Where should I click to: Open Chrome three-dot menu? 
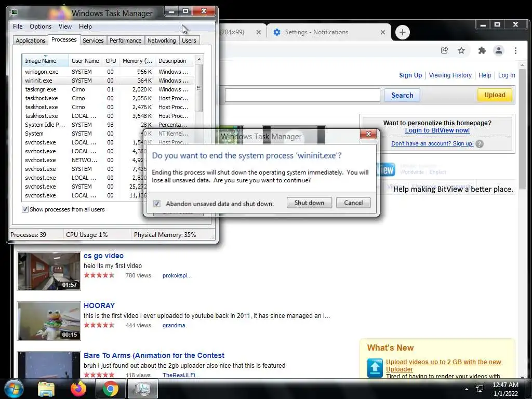click(x=515, y=50)
